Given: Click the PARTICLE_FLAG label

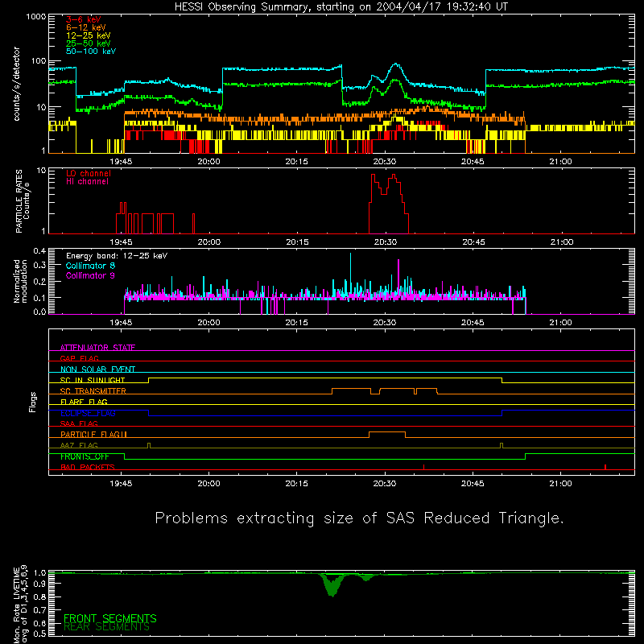Looking at the screenshot, I should [93, 435].
